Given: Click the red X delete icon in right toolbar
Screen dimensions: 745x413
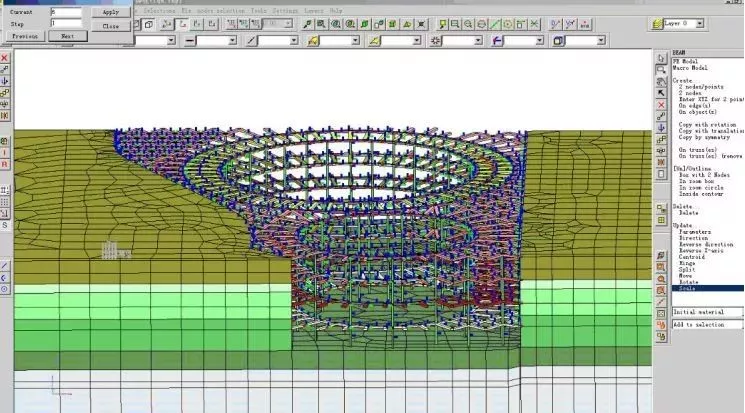Looking at the screenshot, I should pos(661,105).
